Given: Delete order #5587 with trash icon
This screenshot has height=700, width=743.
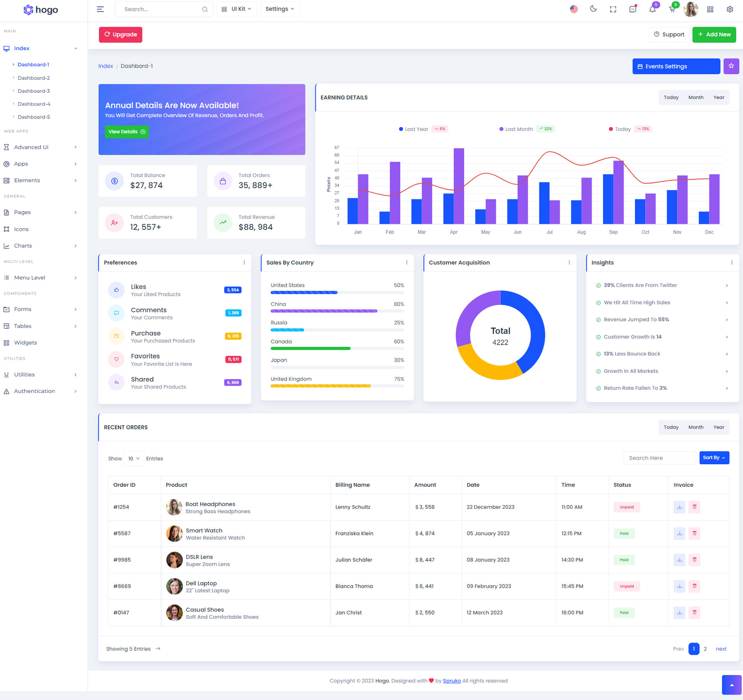Looking at the screenshot, I should click(x=694, y=533).
